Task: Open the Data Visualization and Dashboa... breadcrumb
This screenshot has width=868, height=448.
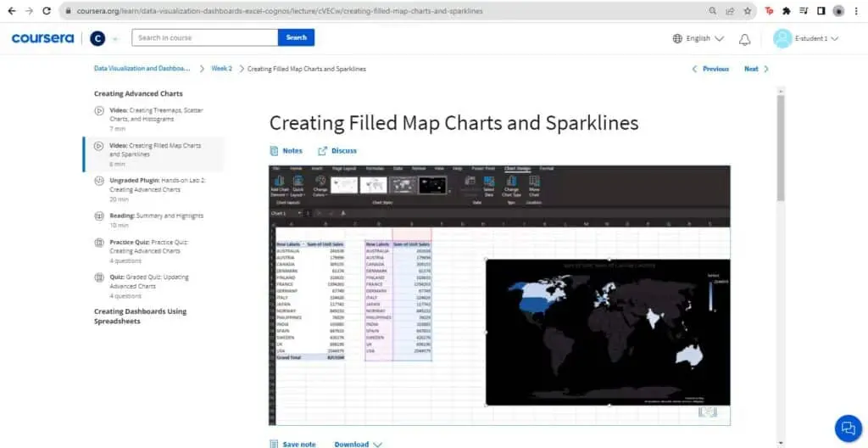Action: coord(142,69)
